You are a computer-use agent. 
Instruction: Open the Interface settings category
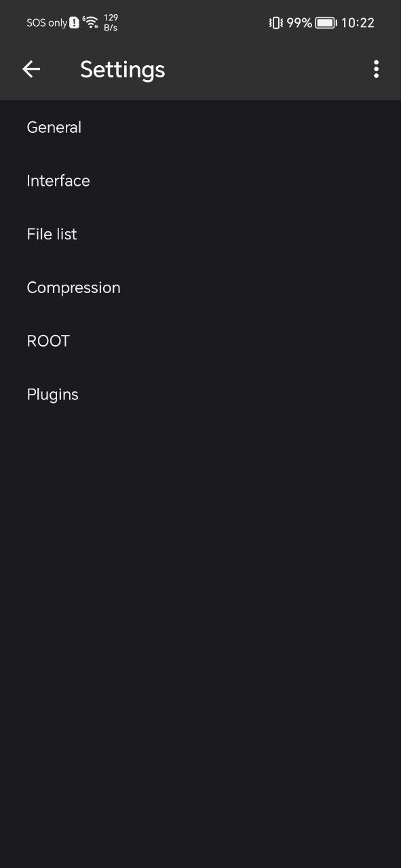pyautogui.click(x=200, y=181)
